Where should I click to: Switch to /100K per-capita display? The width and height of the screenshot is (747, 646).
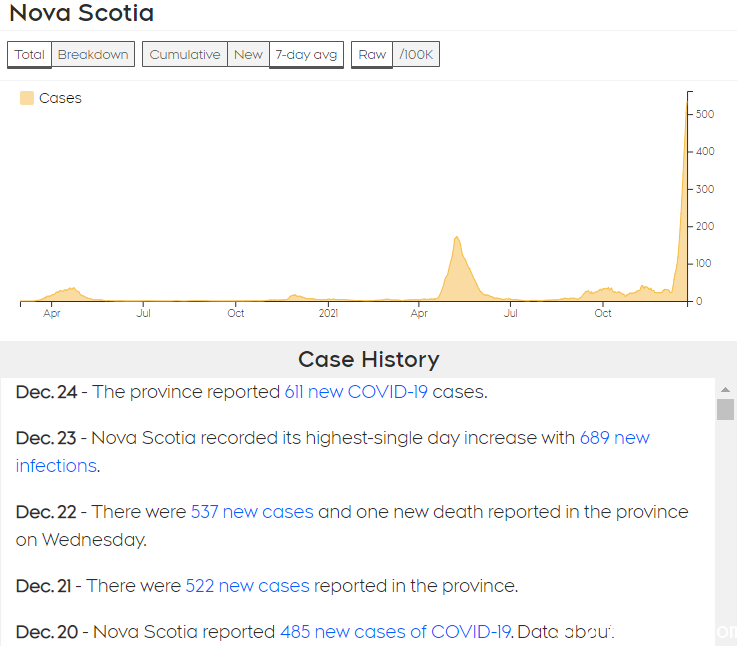[416, 54]
